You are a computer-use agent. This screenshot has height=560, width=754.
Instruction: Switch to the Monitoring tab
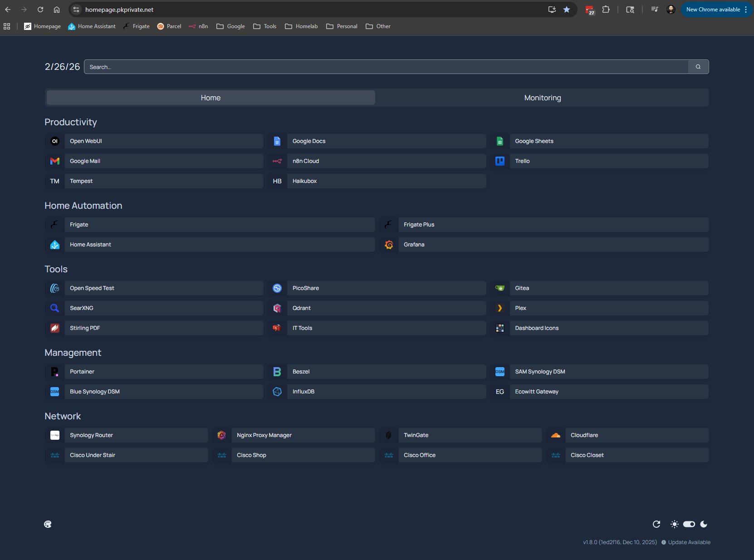tap(542, 97)
